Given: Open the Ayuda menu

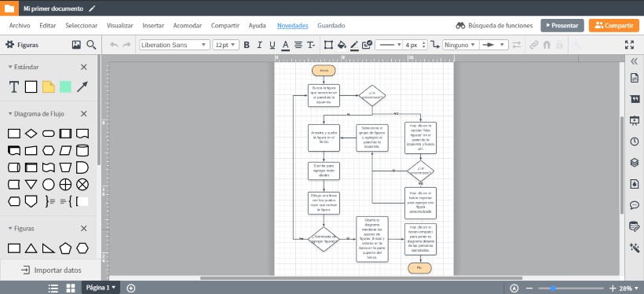Looking at the screenshot, I should 257,25.
